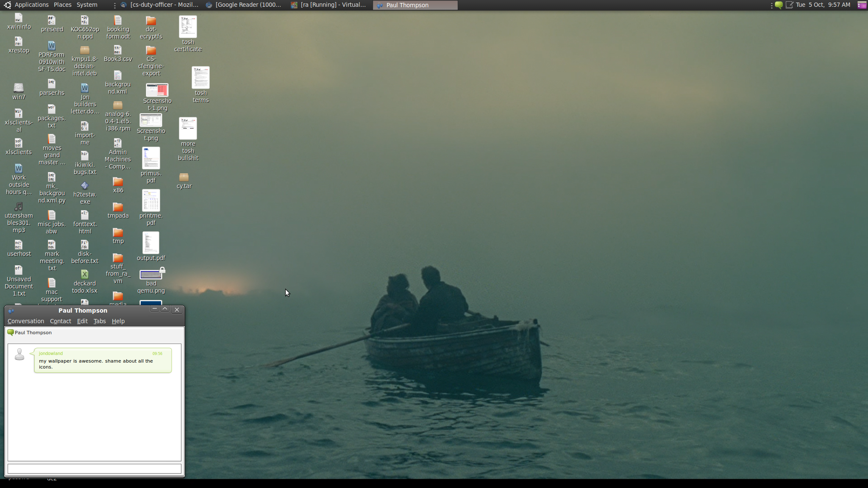Open the tosh certificate document icon
The image size is (868, 488).
point(188,27)
